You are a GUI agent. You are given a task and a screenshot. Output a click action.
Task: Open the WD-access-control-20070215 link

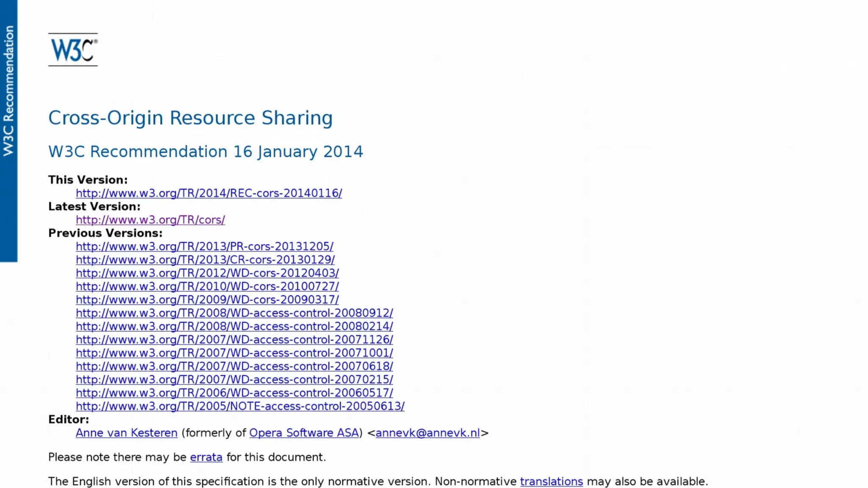(234, 380)
